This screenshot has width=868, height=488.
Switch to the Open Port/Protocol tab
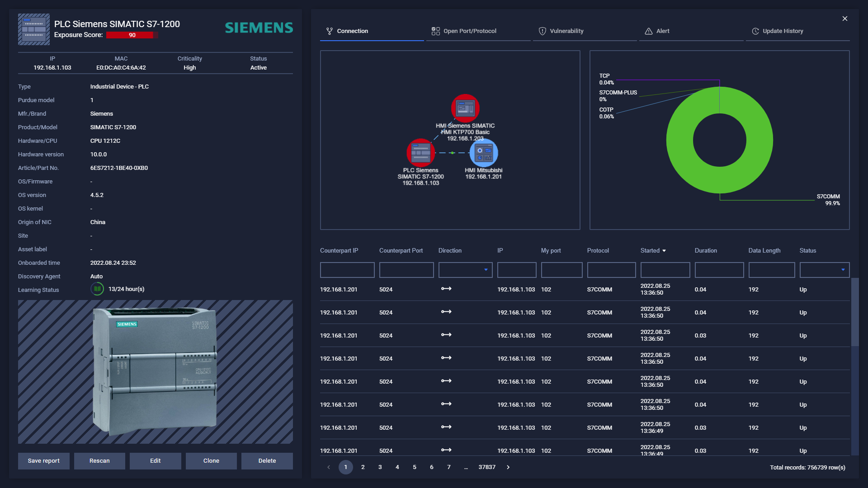coord(478,31)
